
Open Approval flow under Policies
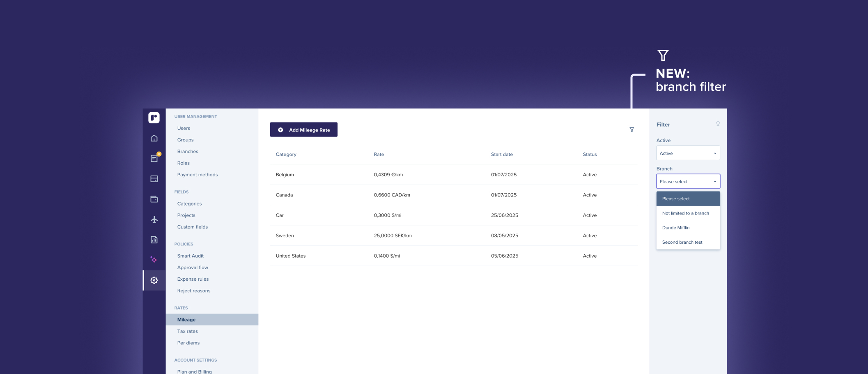pyautogui.click(x=193, y=268)
